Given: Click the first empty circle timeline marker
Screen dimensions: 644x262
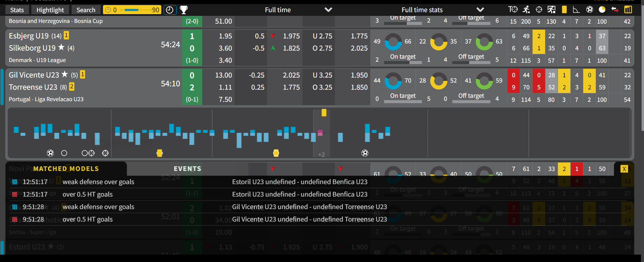Looking at the screenshot, I should pos(64,153).
